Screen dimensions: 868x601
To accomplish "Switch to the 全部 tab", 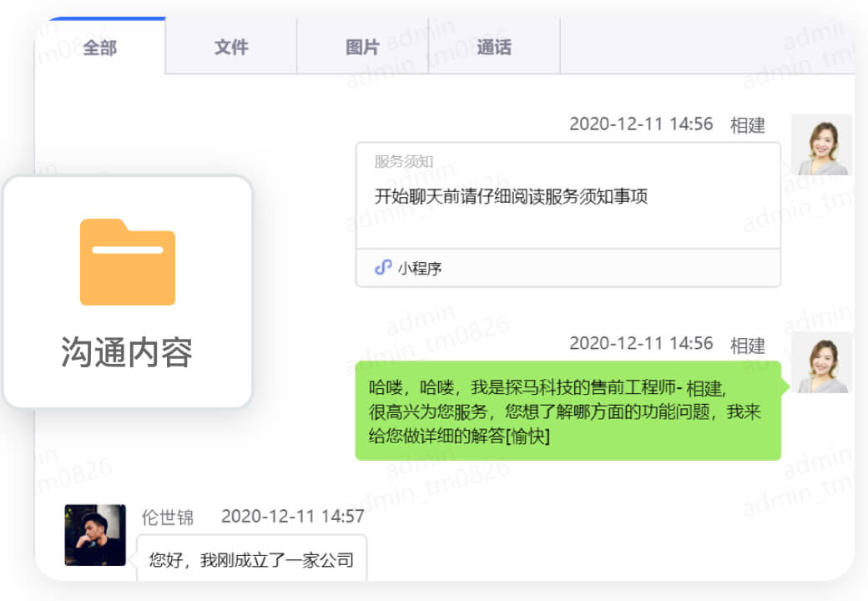I will pos(99,47).
